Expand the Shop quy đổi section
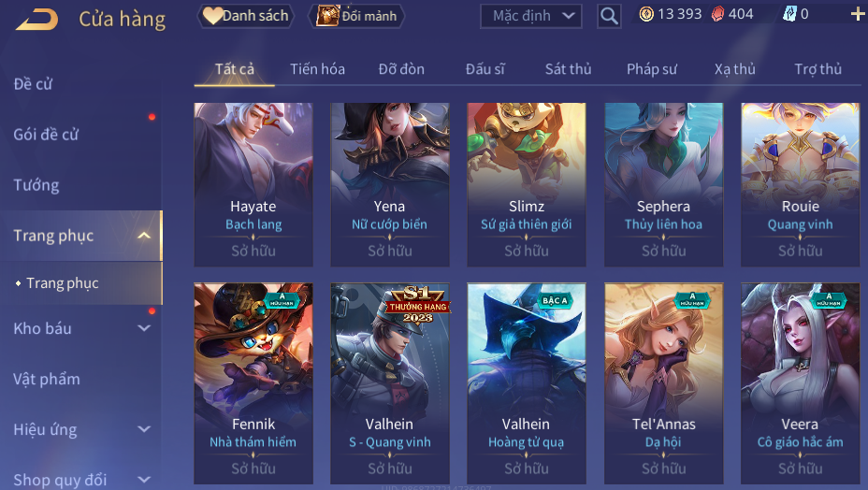This screenshot has height=490, width=868. pos(144,480)
